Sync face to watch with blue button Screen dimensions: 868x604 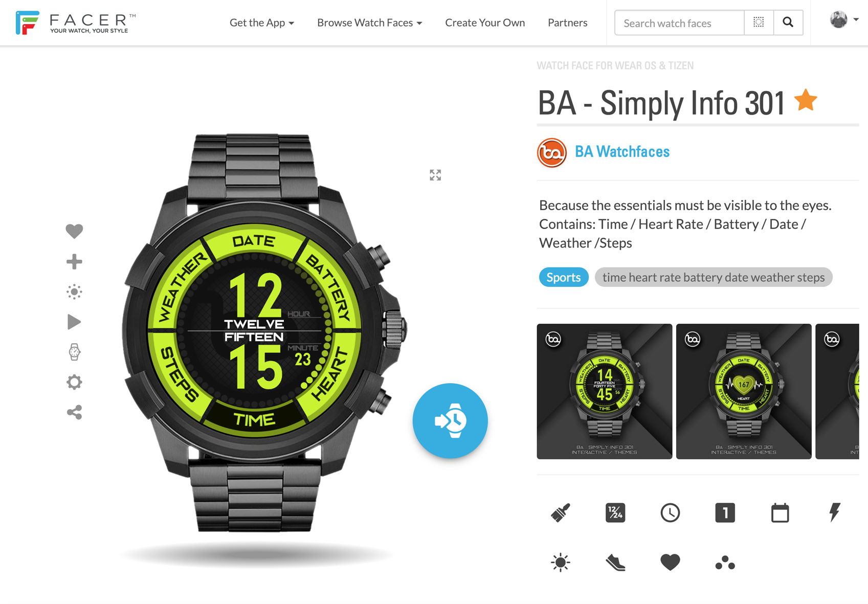point(450,420)
